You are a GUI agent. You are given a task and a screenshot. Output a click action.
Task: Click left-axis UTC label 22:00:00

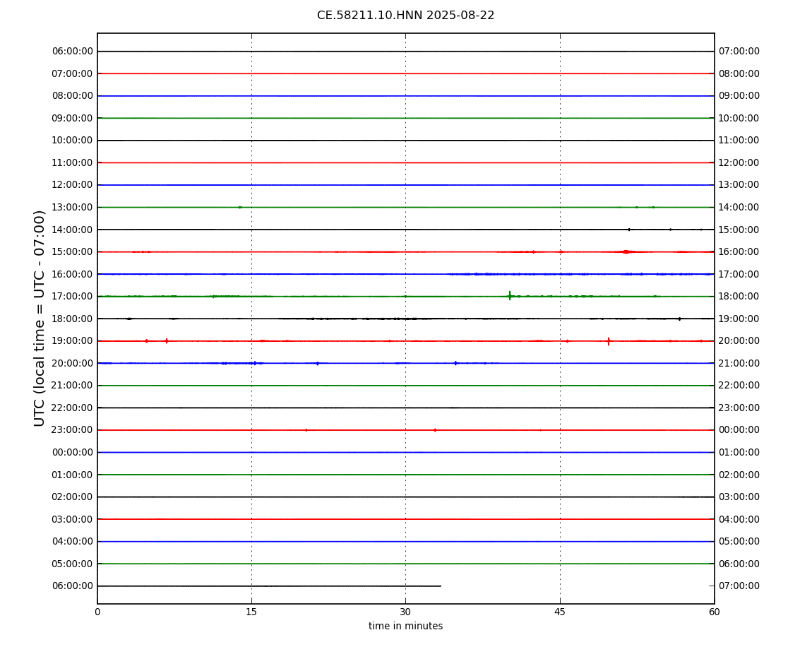(x=72, y=408)
